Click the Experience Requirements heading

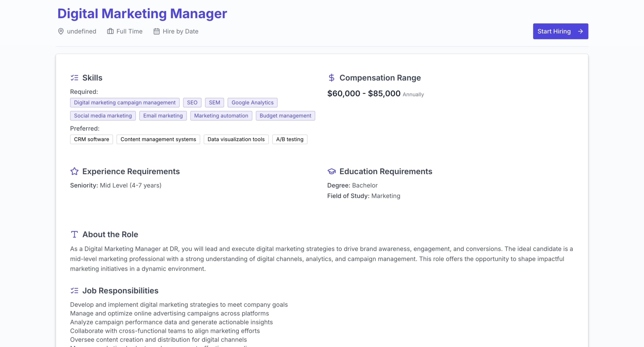click(x=131, y=171)
